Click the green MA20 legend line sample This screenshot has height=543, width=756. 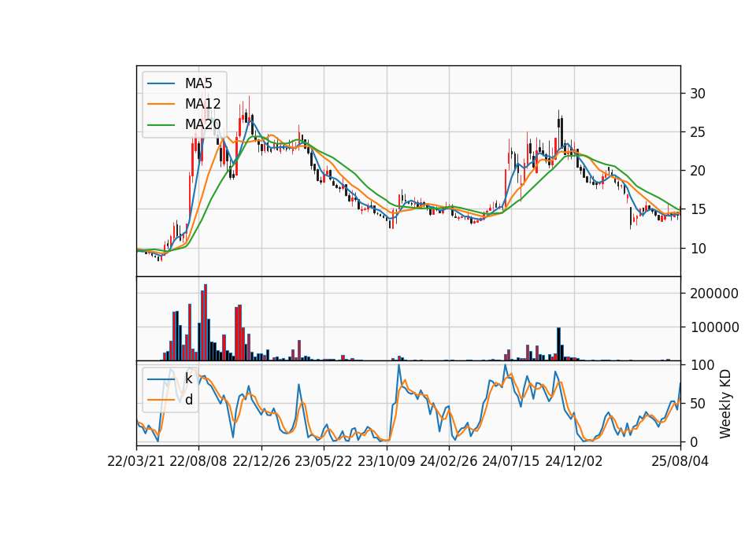pos(161,125)
